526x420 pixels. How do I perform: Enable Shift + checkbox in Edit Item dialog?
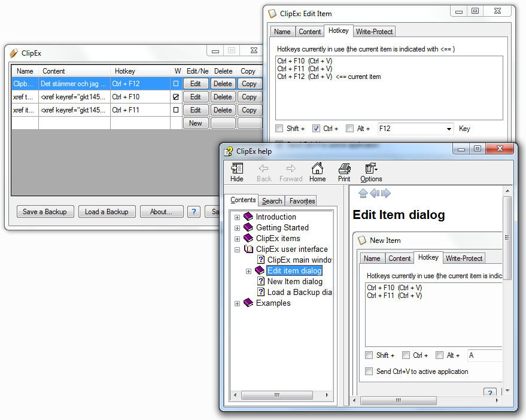coord(279,129)
